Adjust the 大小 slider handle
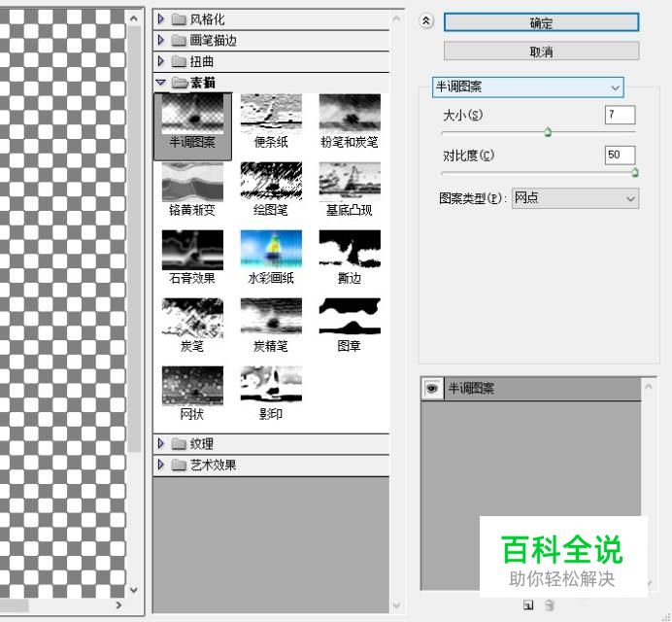672x622 pixels. pos(548,132)
